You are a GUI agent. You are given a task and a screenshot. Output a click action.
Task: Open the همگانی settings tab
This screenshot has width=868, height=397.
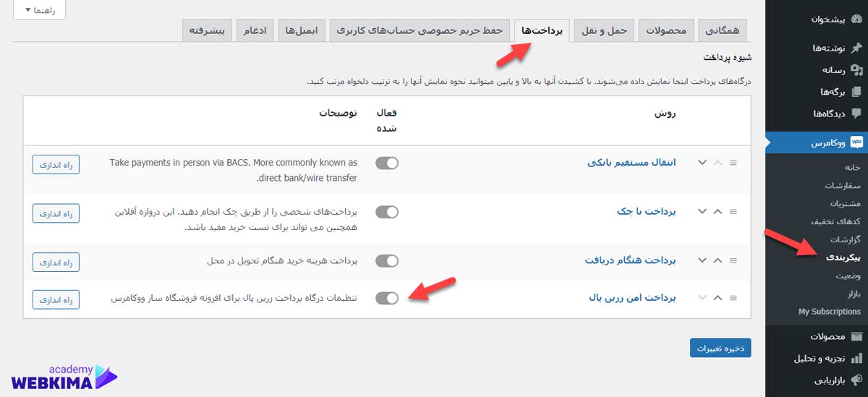pyautogui.click(x=722, y=30)
